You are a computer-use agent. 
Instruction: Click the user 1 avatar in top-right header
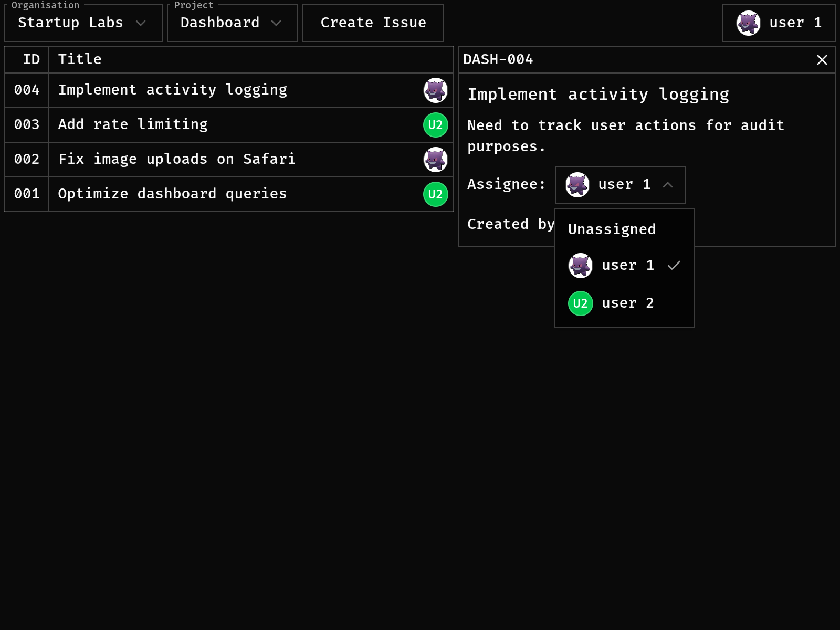[x=748, y=23]
